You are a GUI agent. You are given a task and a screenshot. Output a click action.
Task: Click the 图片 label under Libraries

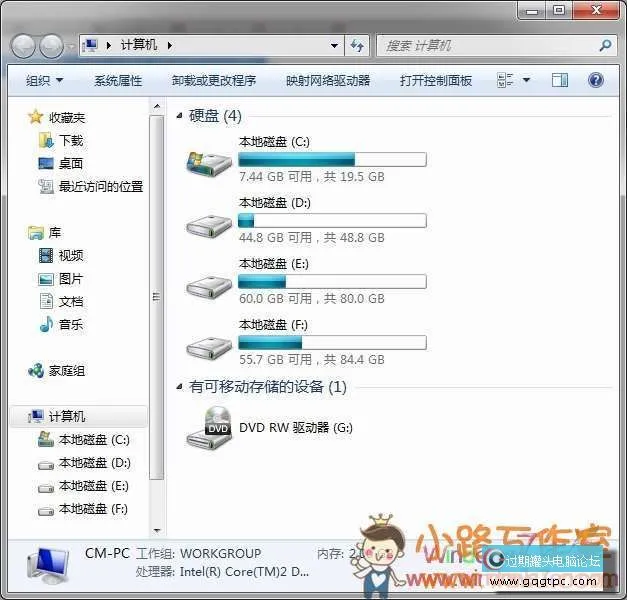pos(71,279)
